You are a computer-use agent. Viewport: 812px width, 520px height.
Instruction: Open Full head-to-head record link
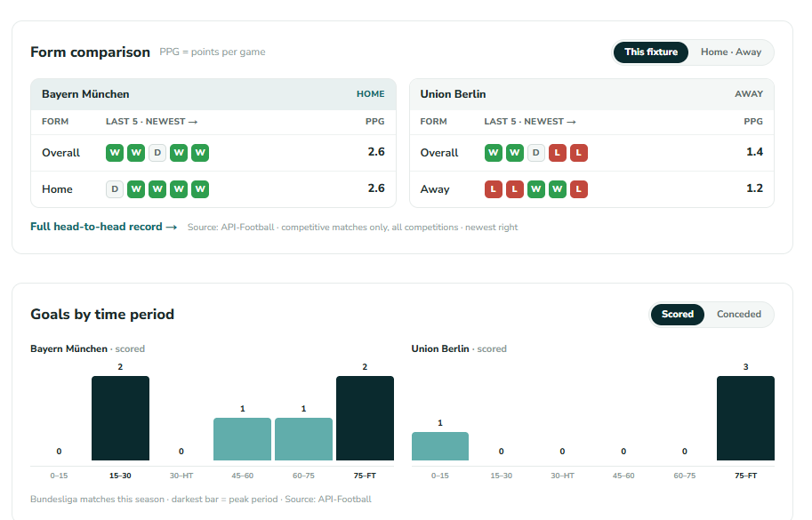click(x=103, y=227)
